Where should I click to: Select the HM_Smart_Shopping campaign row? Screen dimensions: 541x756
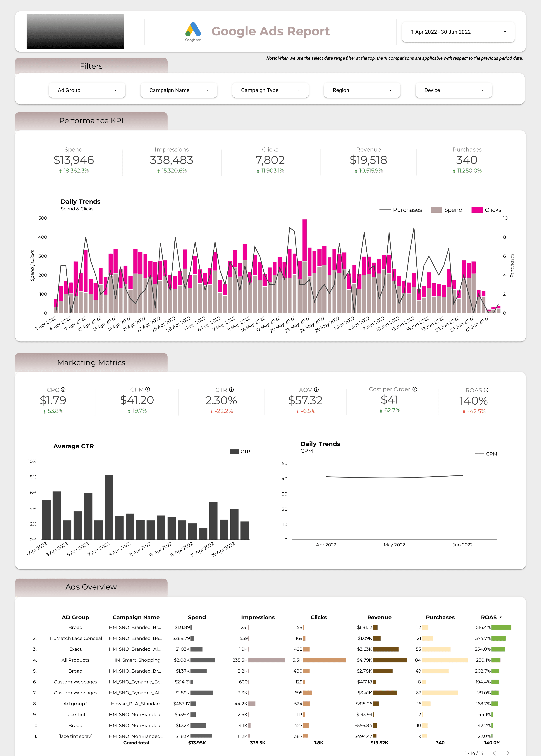136,660
